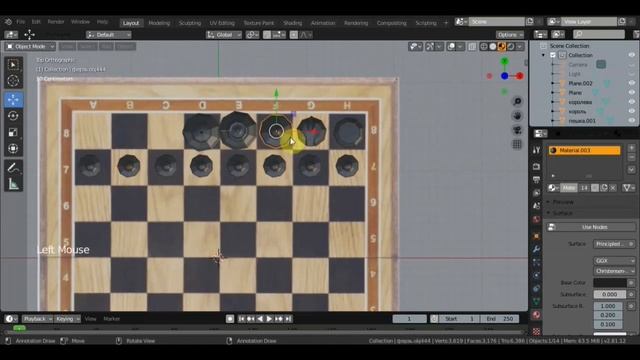The width and height of the screenshot is (640, 360).
Task: Open the GGX distribution dropdown
Action: 614,260
